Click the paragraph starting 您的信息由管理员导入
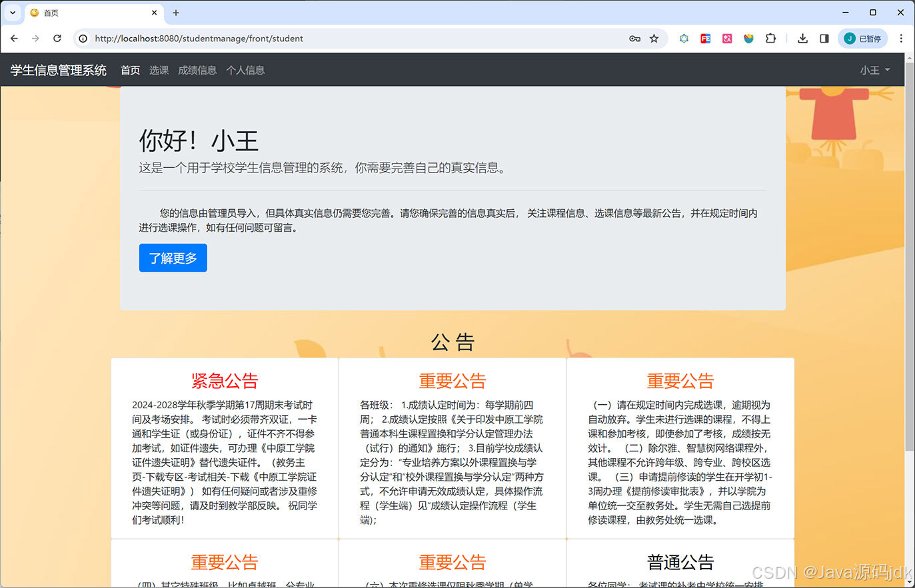Image resolution: width=915 pixels, height=588 pixels. point(449,220)
